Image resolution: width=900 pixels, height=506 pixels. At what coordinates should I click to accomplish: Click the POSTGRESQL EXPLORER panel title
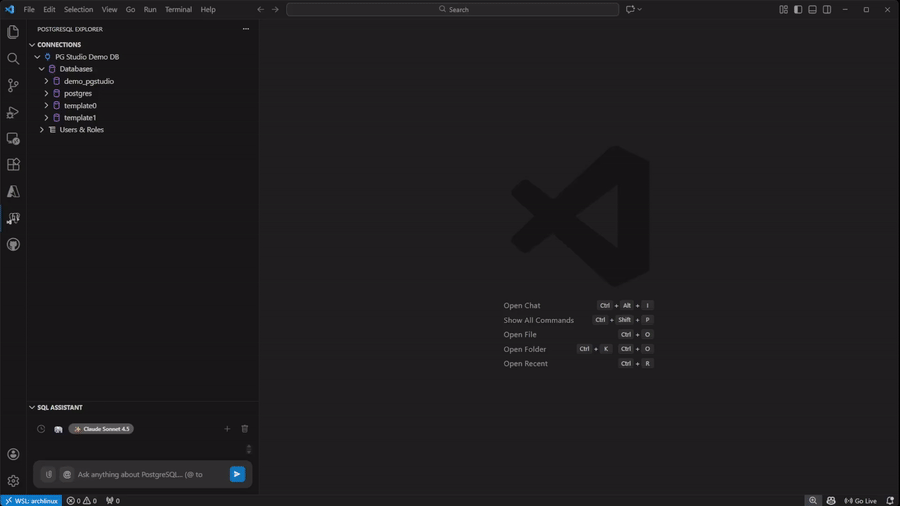click(70, 29)
